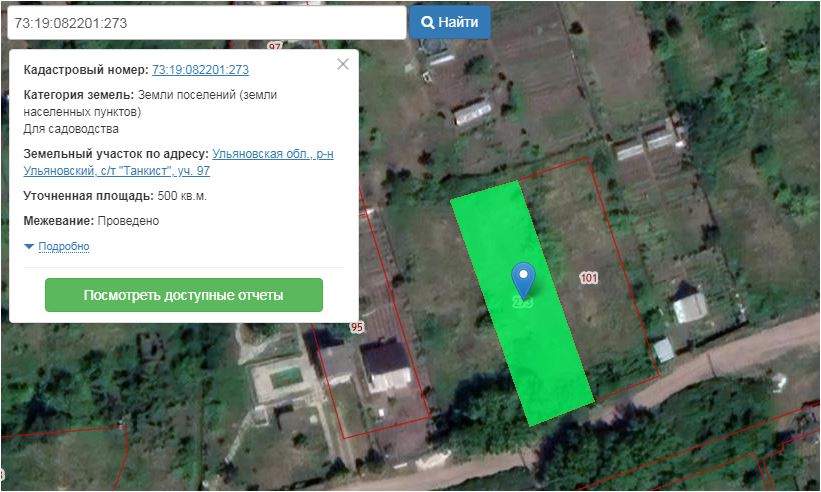Click the magnifier icon in Найти button
The height and width of the screenshot is (492, 821).
point(427,22)
